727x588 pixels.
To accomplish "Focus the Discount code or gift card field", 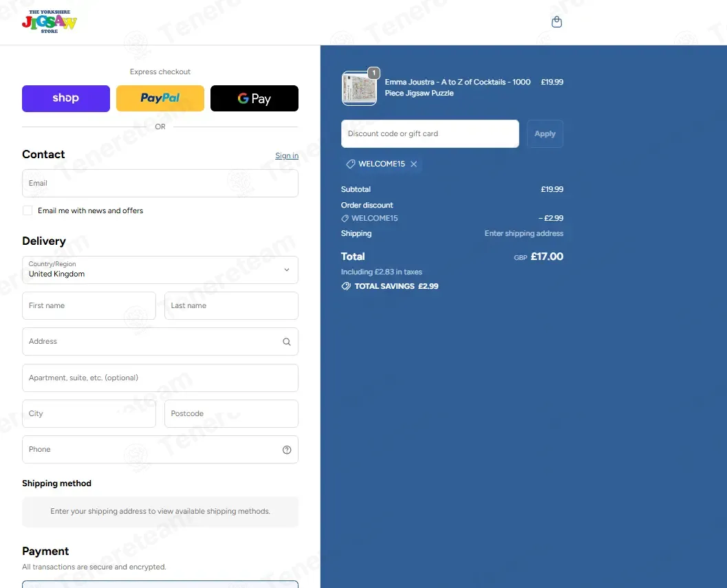I will [430, 133].
